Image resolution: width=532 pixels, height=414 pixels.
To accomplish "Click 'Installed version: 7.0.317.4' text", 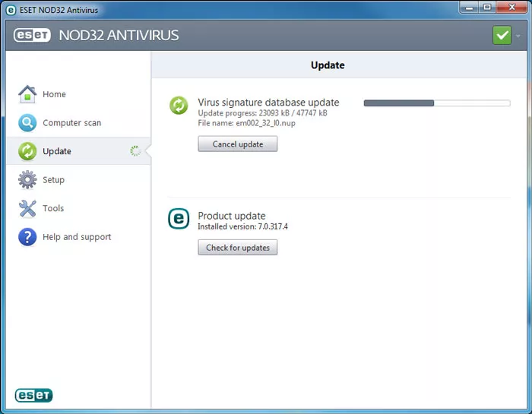I will 242,226.
